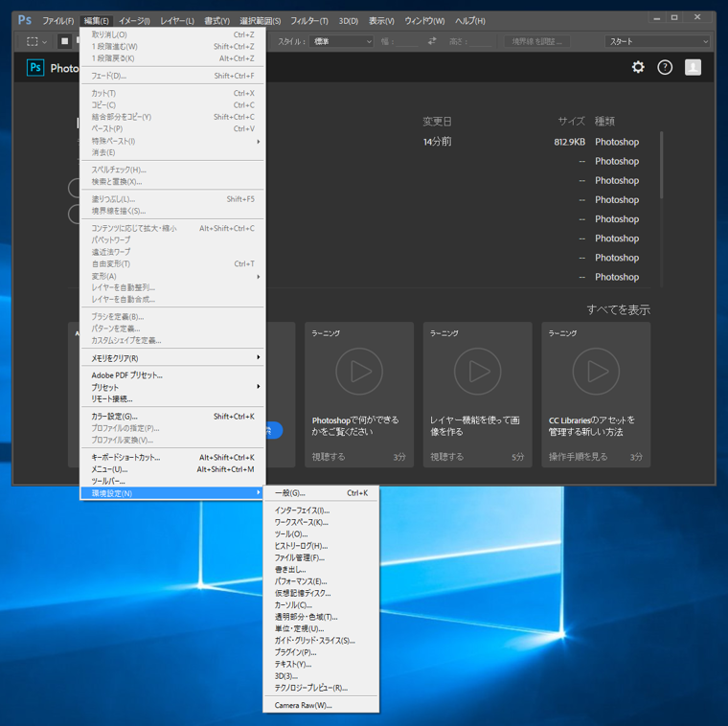728x726 pixels.
Task: Open the ウィンドウ menu
Action: tap(424, 21)
